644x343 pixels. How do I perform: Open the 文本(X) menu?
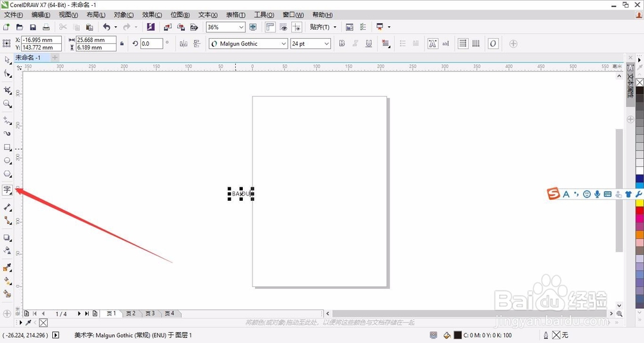coord(208,15)
